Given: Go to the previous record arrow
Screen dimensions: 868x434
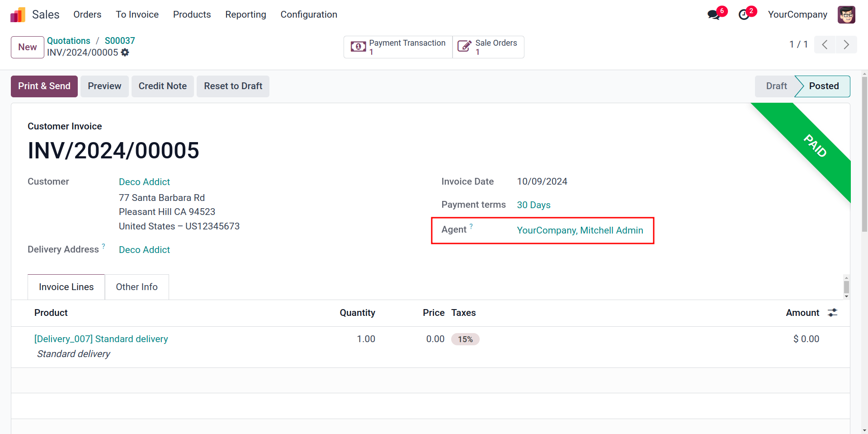Looking at the screenshot, I should 825,44.
